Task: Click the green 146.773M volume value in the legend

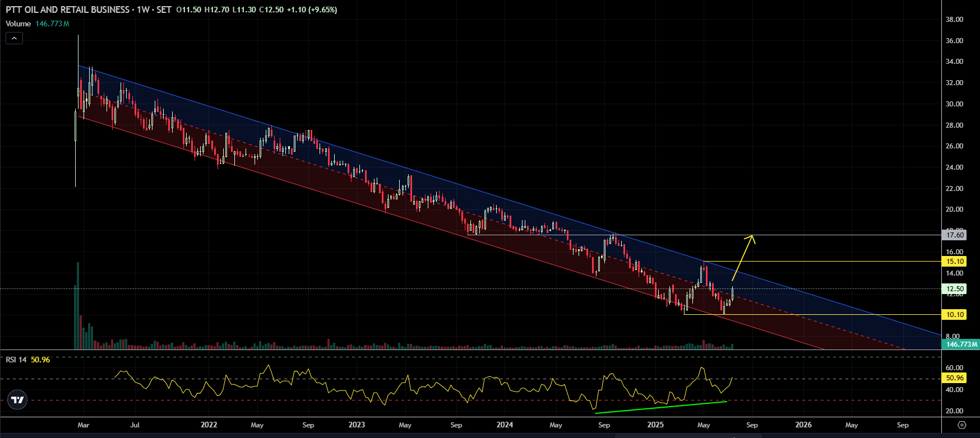Action: (x=52, y=24)
